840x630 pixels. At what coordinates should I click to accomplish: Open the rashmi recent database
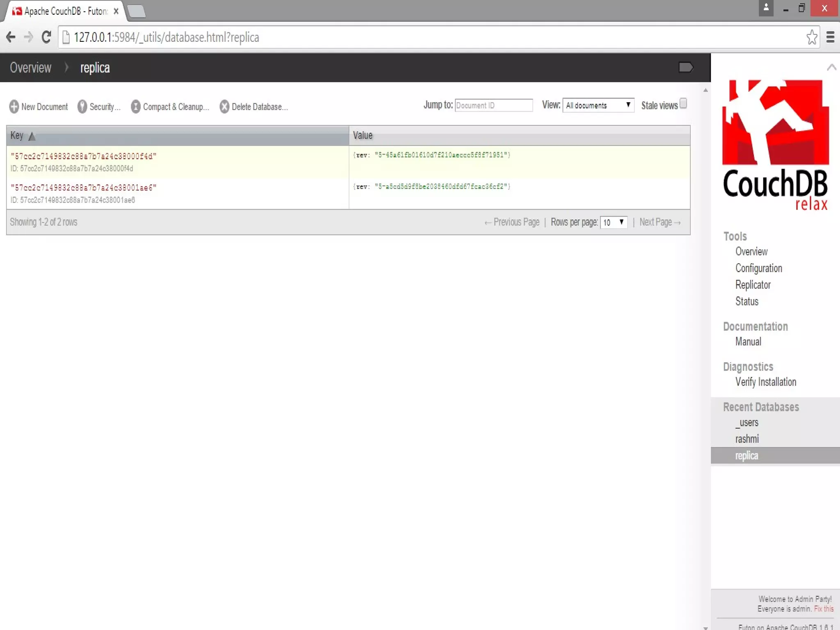coord(747,439)
